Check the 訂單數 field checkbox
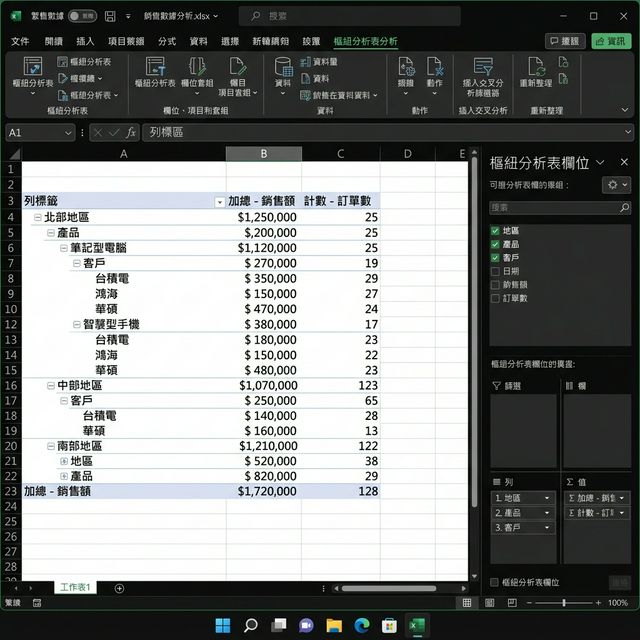Screen dimensions: 640x640 (495, 298)
